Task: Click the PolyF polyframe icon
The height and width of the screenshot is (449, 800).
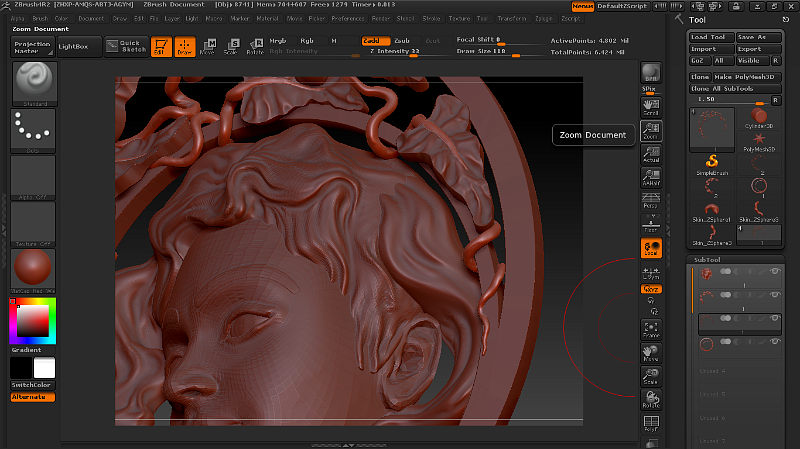Action: (651, 423)
